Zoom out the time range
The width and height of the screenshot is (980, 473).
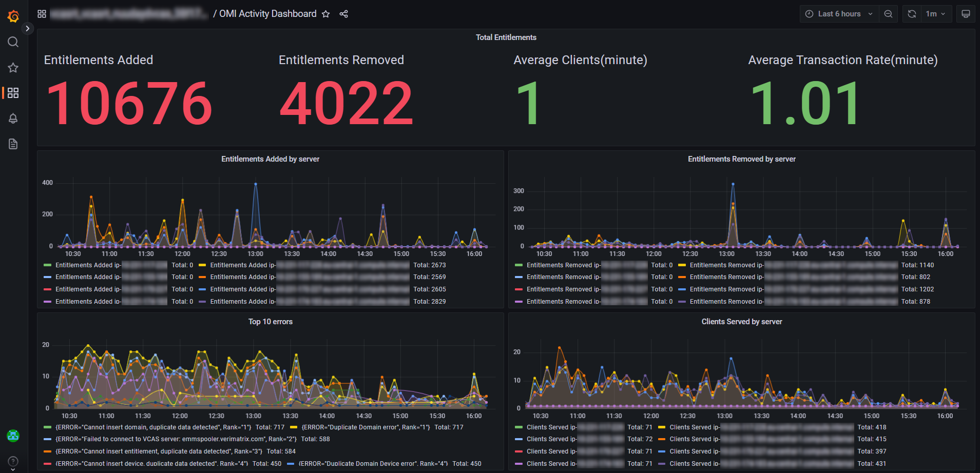click(888, 14)
